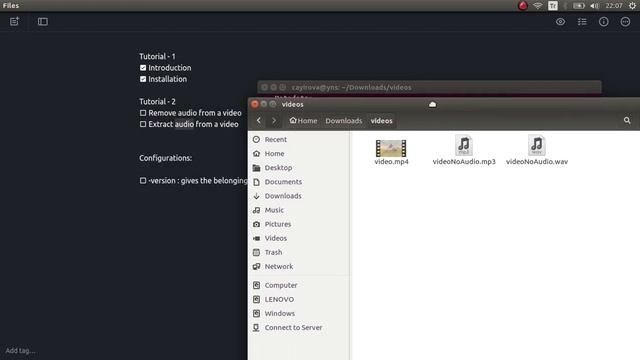Click the Downloads breadcrumb in path bar
The width and height of the screenshot is (640, 360).
[x=344, y=121]
